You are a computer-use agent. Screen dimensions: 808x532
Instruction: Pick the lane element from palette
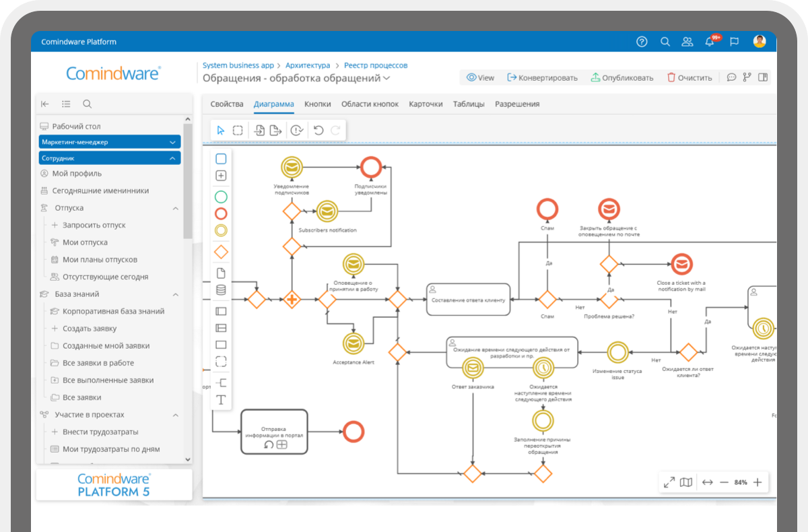tap(221, 328)
